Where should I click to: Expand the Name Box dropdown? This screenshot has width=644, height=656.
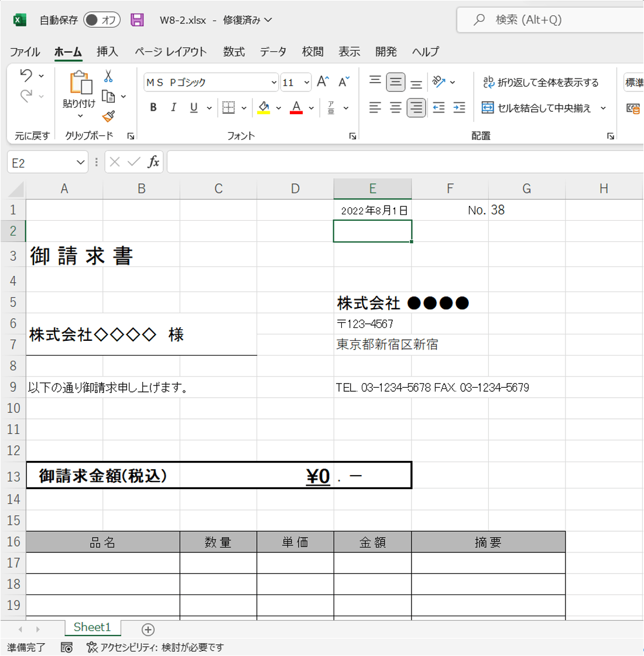pos(81,162)
